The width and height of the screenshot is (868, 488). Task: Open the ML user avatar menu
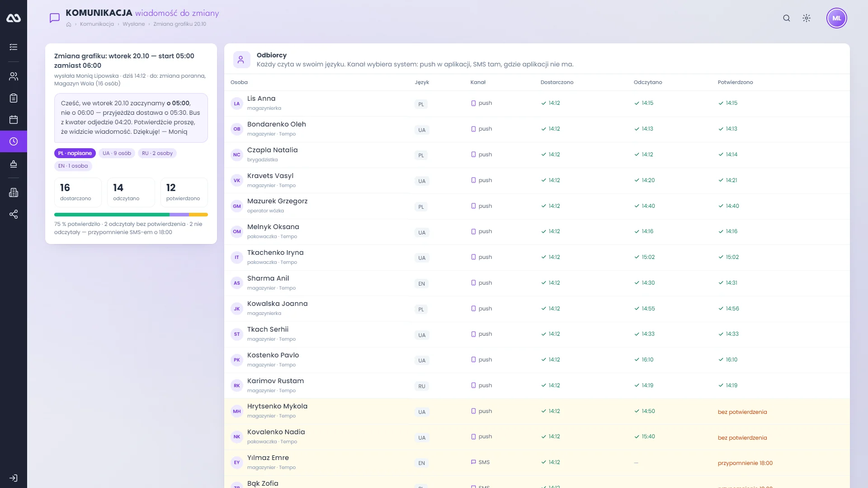837,18
